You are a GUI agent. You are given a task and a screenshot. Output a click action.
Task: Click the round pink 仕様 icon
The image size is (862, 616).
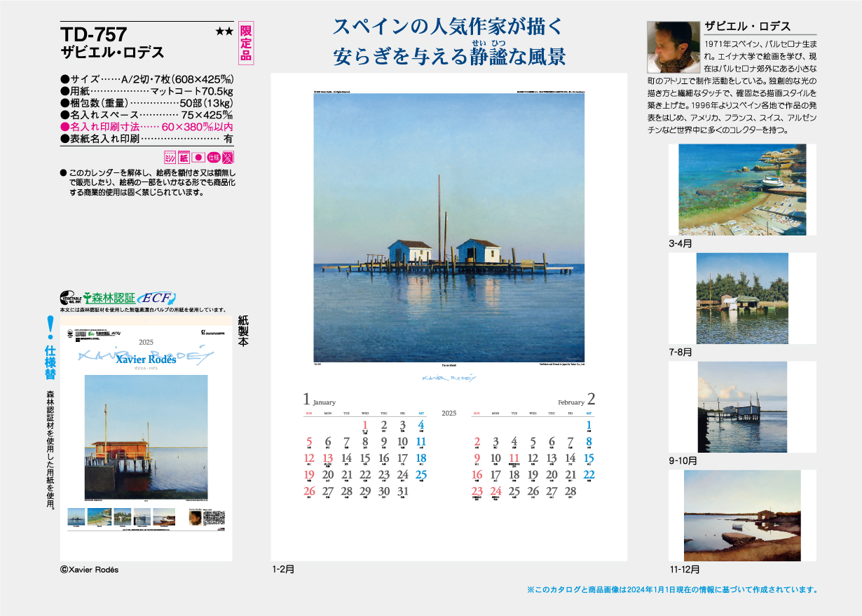coord(214,158)
